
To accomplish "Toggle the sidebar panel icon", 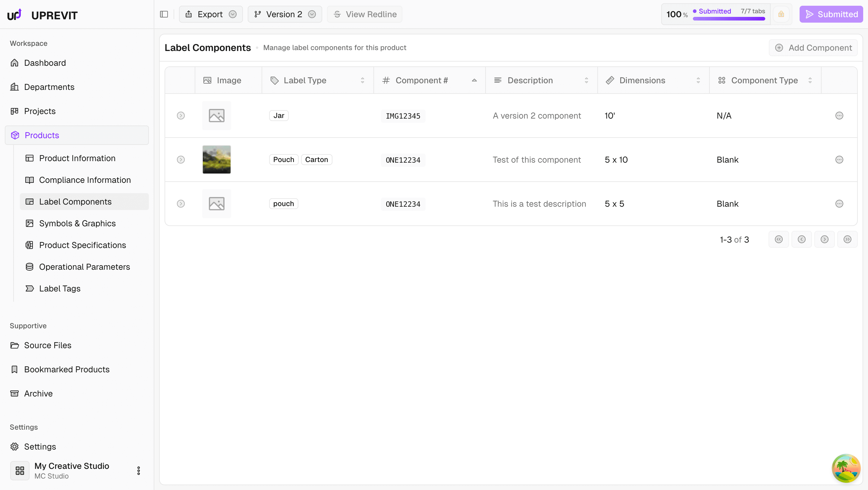I will (164, 14).
